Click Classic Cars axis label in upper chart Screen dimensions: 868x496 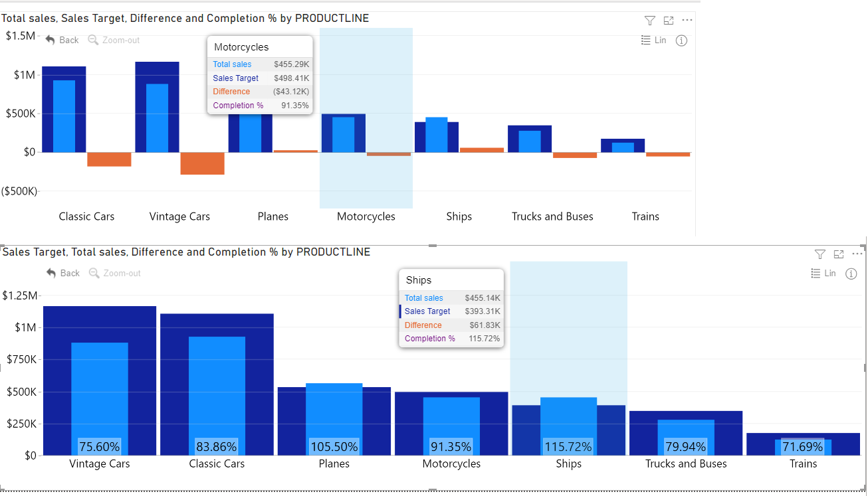pyautogui.click(x=86, y=216)
